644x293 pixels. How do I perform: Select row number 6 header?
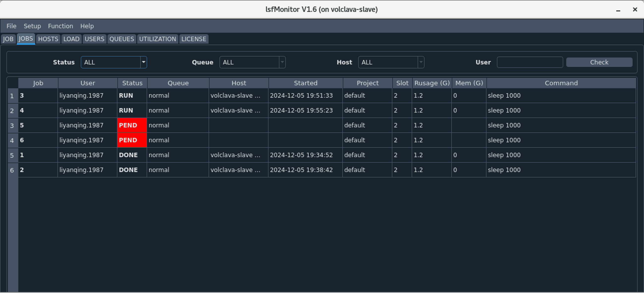[x=12, y=170]
